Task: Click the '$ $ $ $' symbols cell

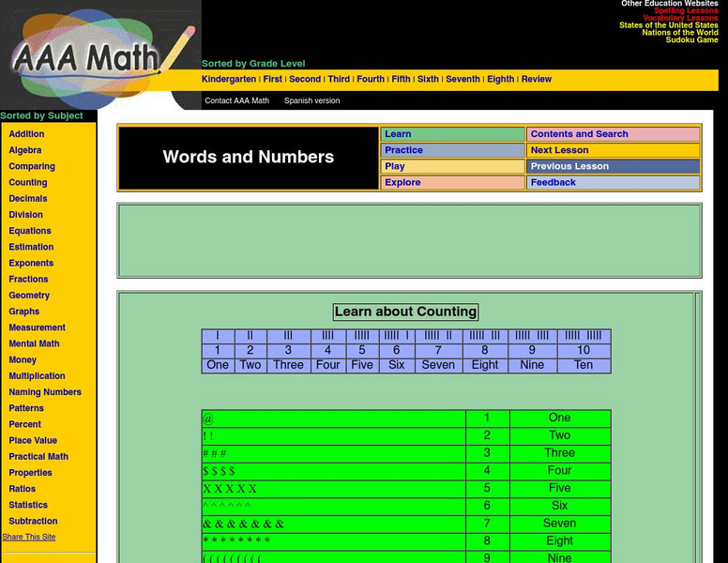Action: tap(334, 471)
